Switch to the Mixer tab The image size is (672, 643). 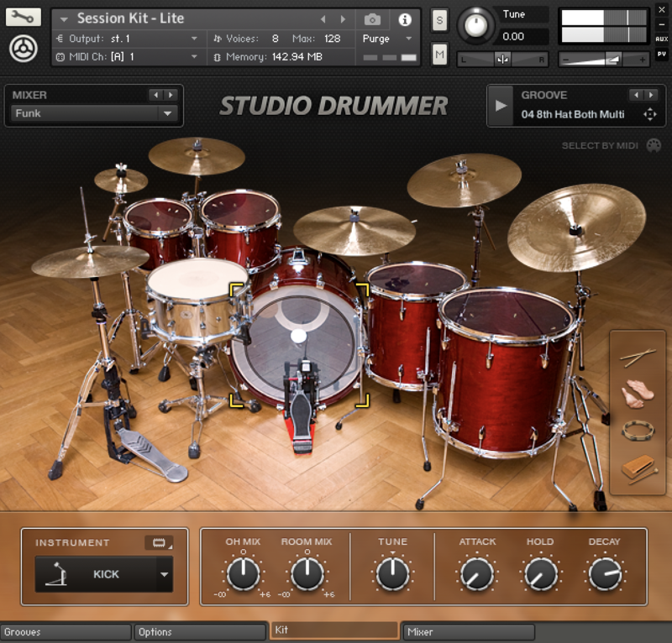pos(469,632)
